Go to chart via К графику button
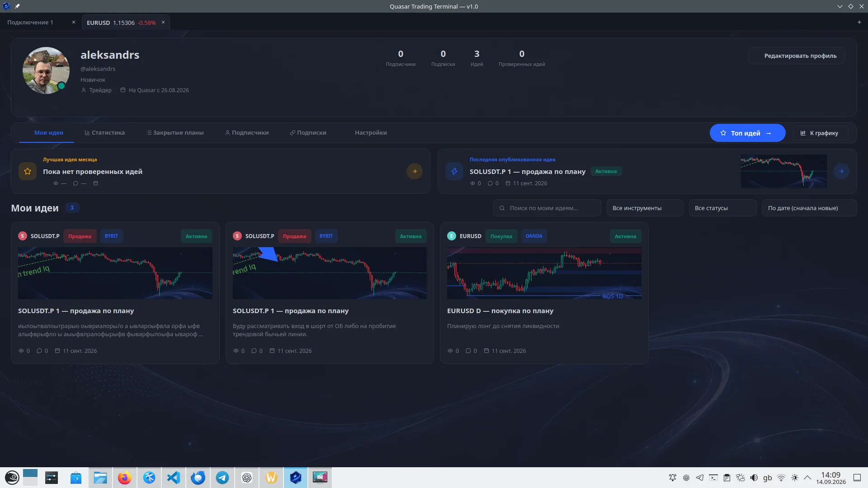 (820, 133)
